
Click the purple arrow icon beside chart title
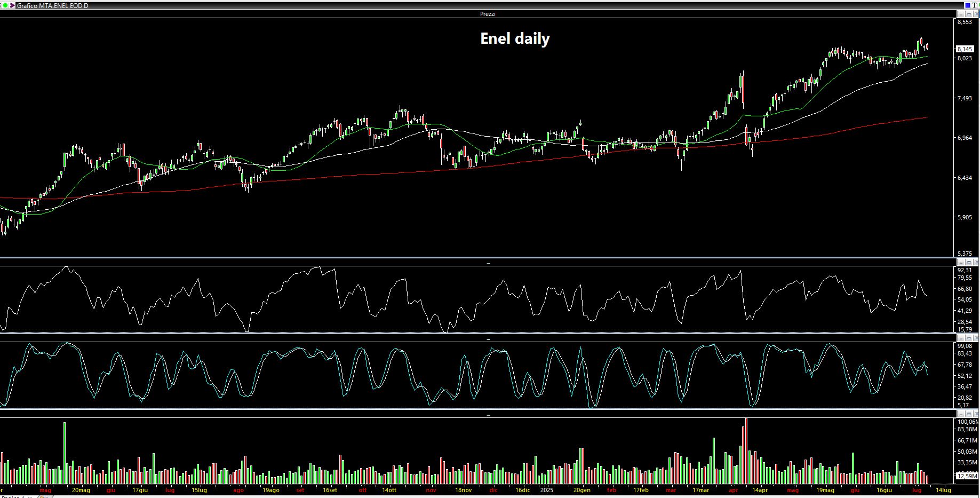tap(12, 5)
